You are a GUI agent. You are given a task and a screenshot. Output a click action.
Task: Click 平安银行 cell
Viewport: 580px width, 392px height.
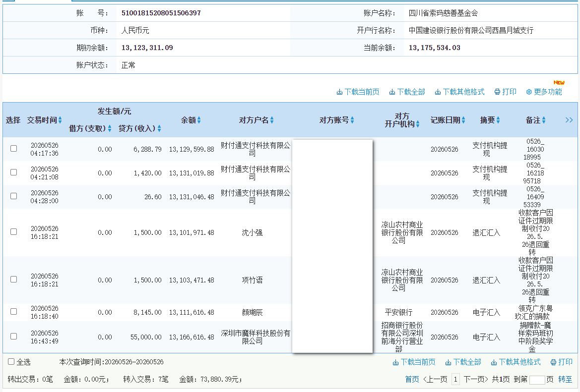click(x=399, y=312)
